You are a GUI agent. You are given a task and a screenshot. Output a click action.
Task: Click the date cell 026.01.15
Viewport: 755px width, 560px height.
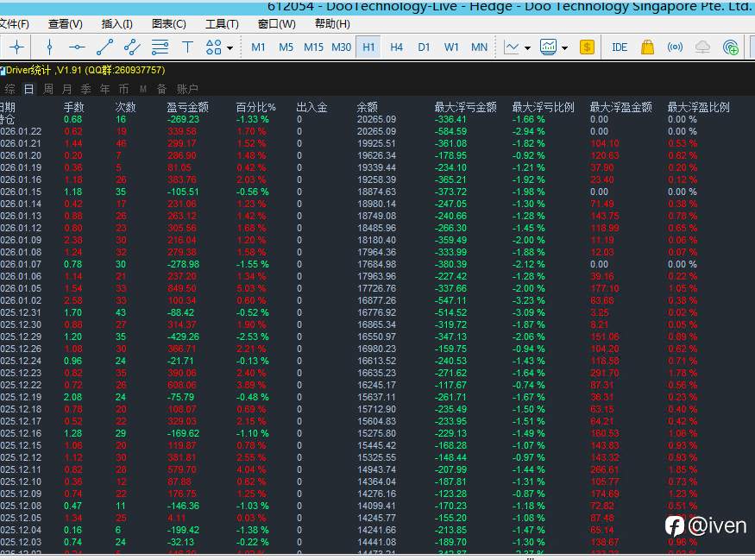click(21, 192)
